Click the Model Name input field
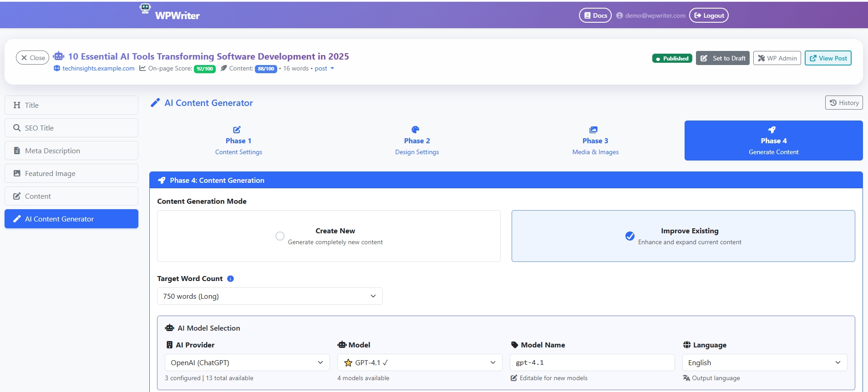This screenshot has height=392, width=868. pos(592,362)
